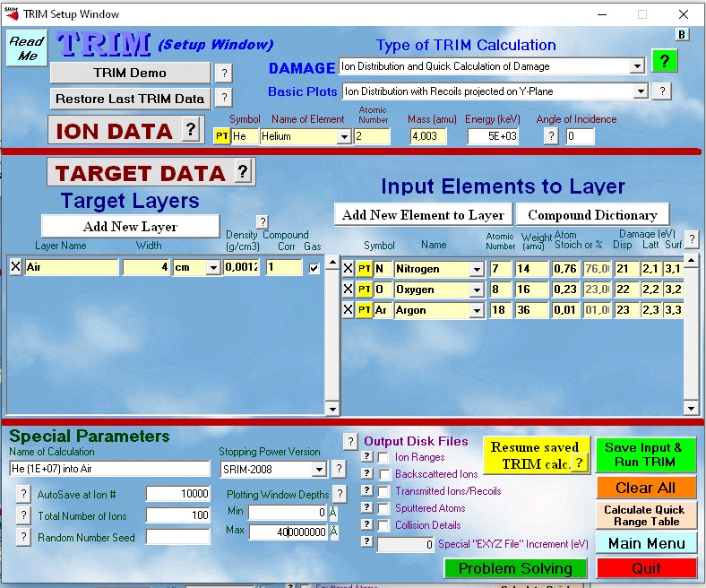Click the green question mark help button
Image resolution: width=706 pixels, height=588 pixels.
[665, 61]
